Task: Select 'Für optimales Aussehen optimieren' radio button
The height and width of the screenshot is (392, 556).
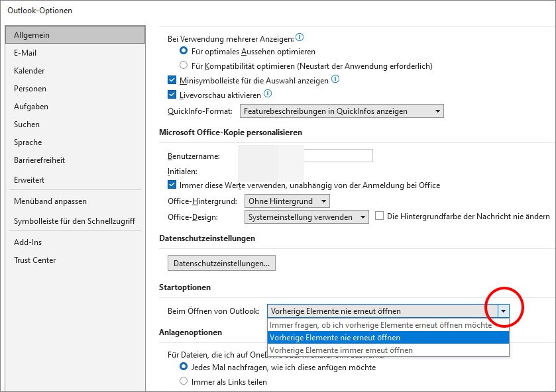Action: coord(184,51)
